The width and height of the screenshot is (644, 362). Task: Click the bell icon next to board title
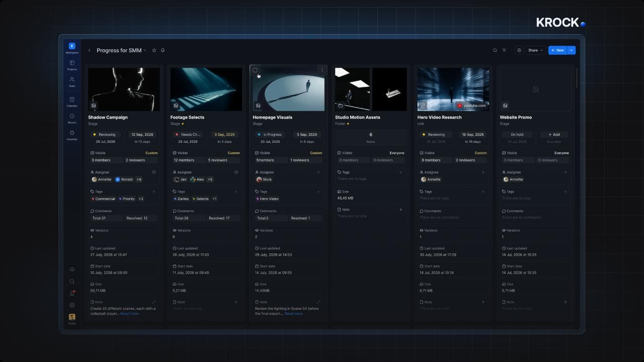tap(163, 50)
